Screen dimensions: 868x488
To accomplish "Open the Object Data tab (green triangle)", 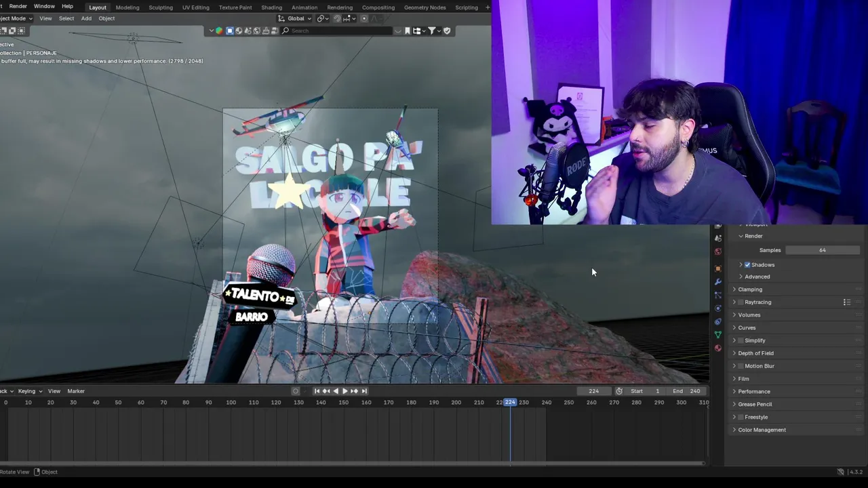I will coord(718,335).
